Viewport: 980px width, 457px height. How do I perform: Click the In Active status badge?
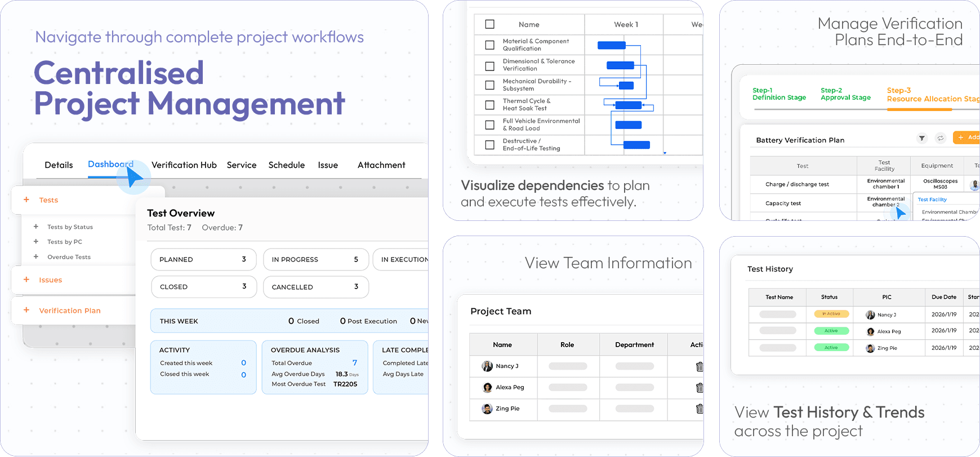click(x=831, y=314)
